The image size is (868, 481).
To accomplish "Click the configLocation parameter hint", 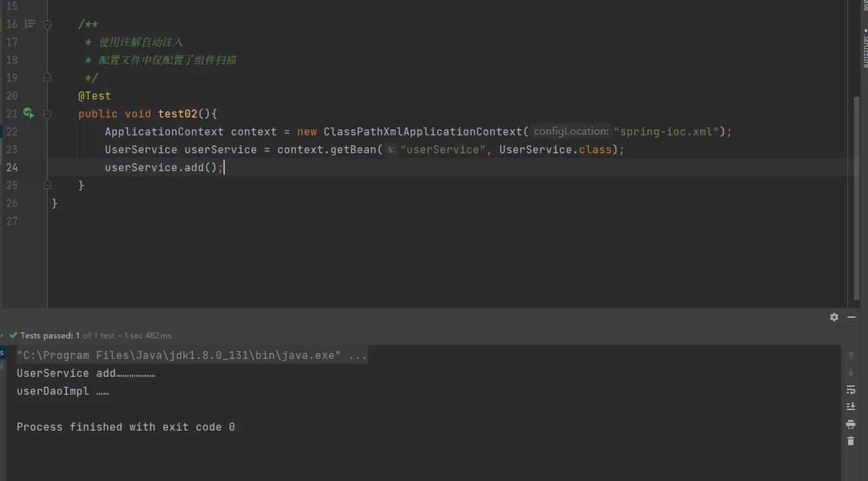I will [x=570, y=131].
